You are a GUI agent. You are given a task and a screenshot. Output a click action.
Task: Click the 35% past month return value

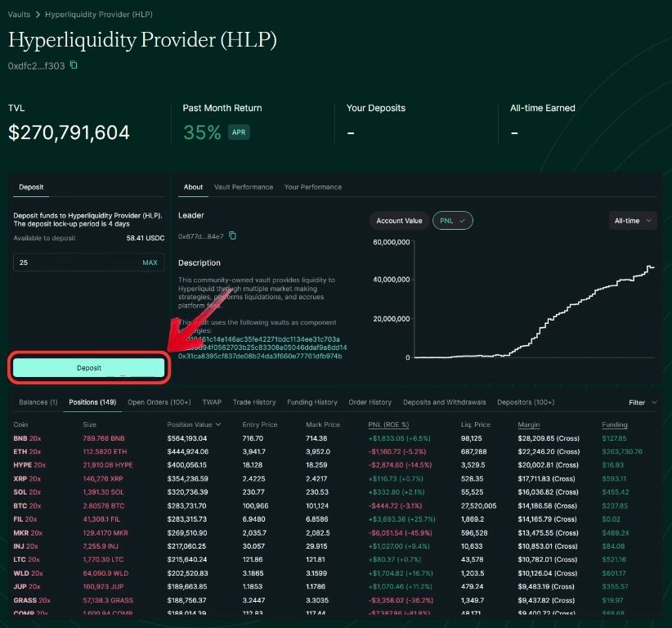[x=202, y=132]
